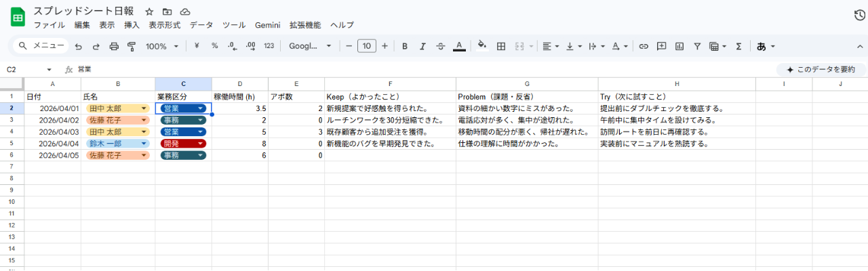Screen dimensions: 868x271
Task: Open the borders tool
Action: (x=501, y=46)
